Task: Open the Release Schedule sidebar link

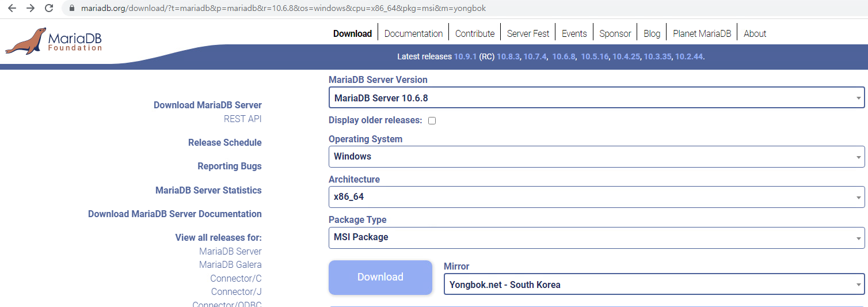Action: 225,142
